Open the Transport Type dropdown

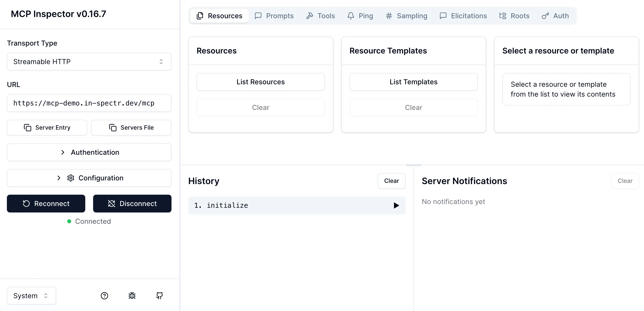click(x=89, y=62)
